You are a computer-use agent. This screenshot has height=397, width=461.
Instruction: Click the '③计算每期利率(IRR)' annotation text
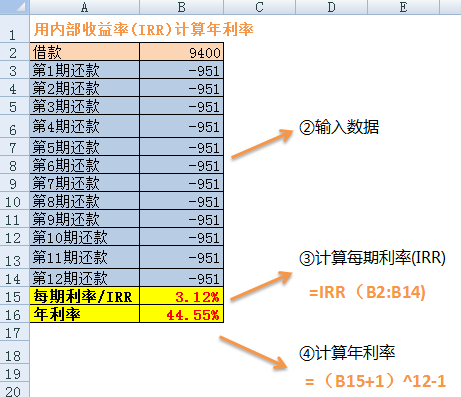372,258
